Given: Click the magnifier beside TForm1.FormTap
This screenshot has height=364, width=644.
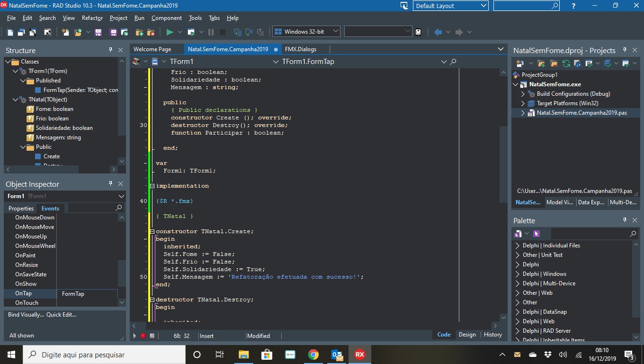Looking at the screenshot, I should pos(453,62).
